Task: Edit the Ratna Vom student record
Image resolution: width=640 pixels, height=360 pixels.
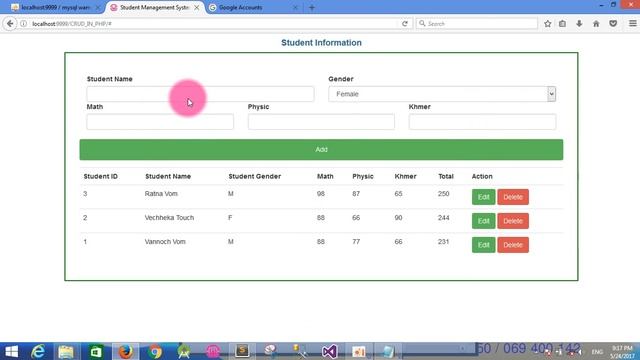Action: [484, 197]
